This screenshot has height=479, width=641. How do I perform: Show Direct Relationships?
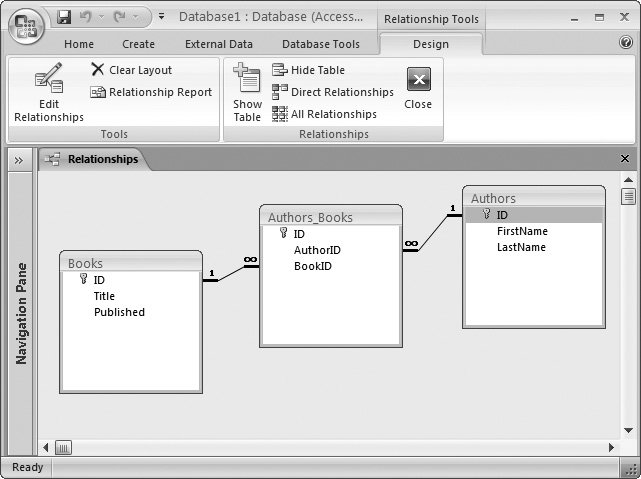pos(332,92)
